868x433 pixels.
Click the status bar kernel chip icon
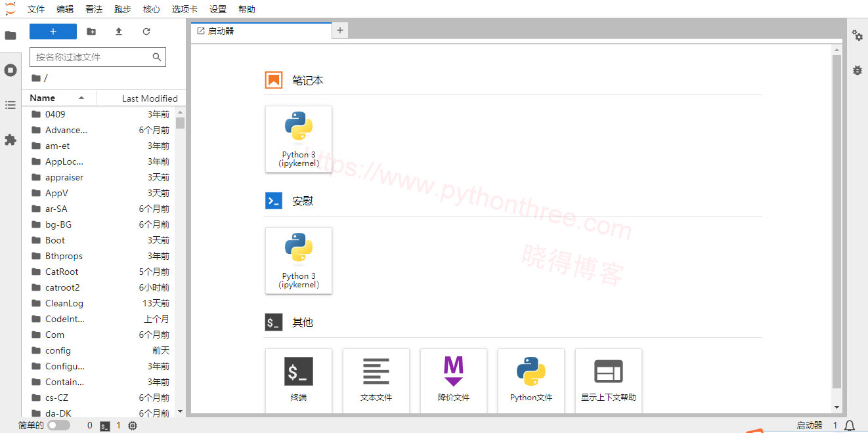[x=133, y=426]
